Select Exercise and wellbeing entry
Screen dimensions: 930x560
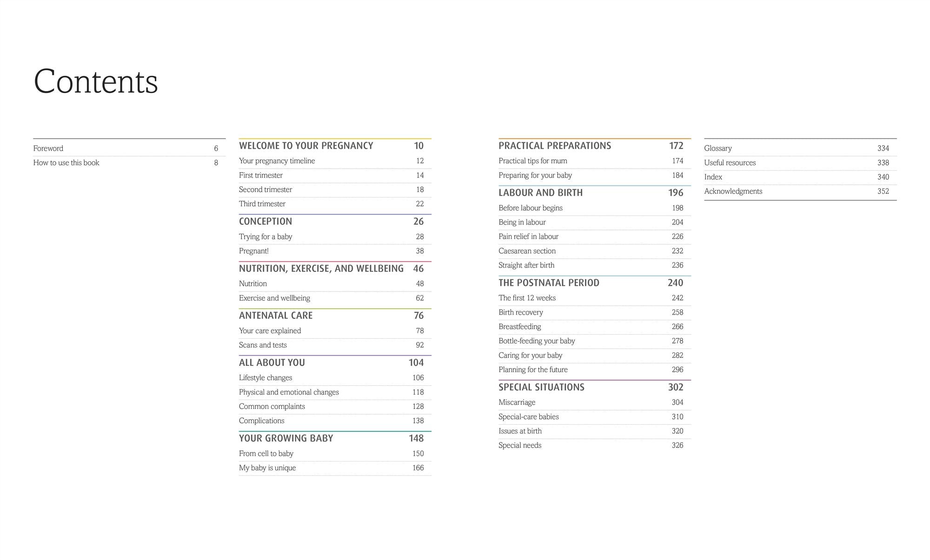(x=274, y=298)
